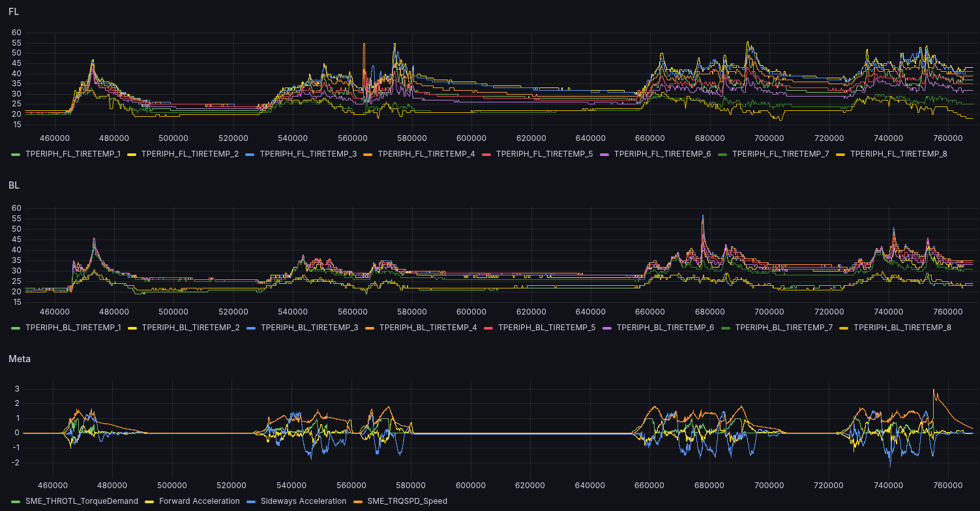Show only TPERIPH_BL_TIRETEMP_6 series
Image resolution: width=980 pixels, height=511 pixels.
coord(665,327)
